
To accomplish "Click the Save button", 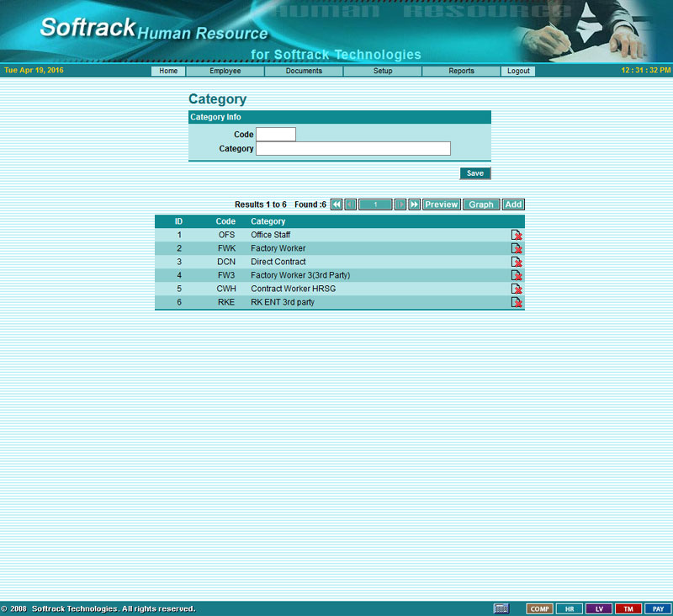I will 475,173.
